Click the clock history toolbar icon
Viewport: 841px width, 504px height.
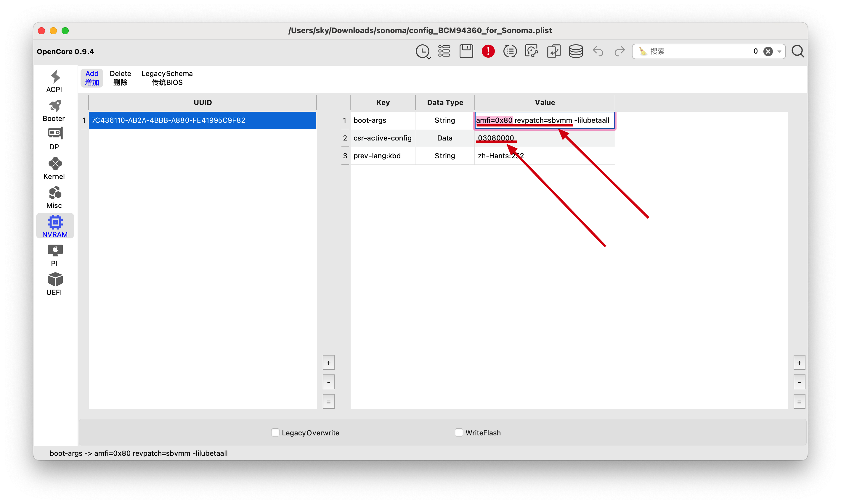(x=423, y=51)
